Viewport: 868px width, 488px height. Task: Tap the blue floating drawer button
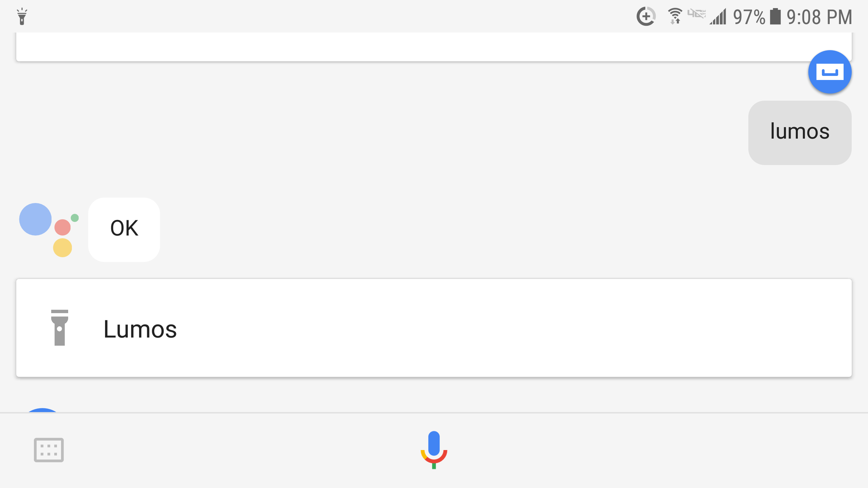830,72
